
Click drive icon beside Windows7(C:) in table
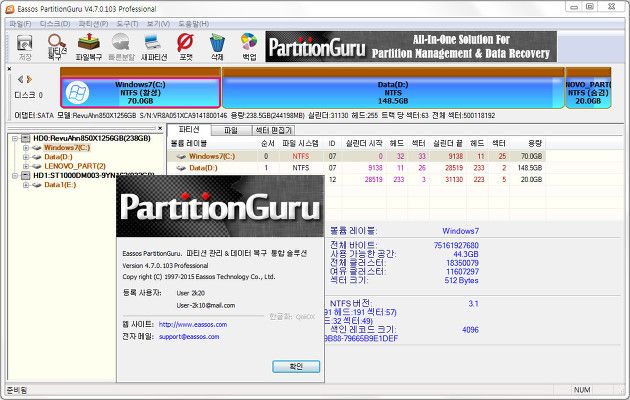[181, 156]
